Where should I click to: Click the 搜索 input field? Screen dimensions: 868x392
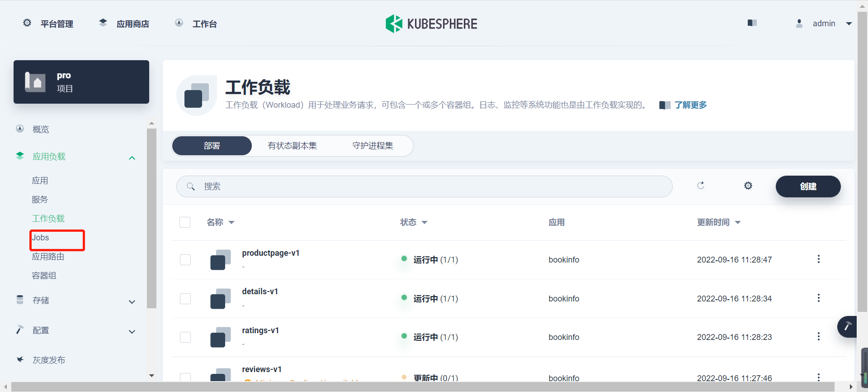(424, 186)
